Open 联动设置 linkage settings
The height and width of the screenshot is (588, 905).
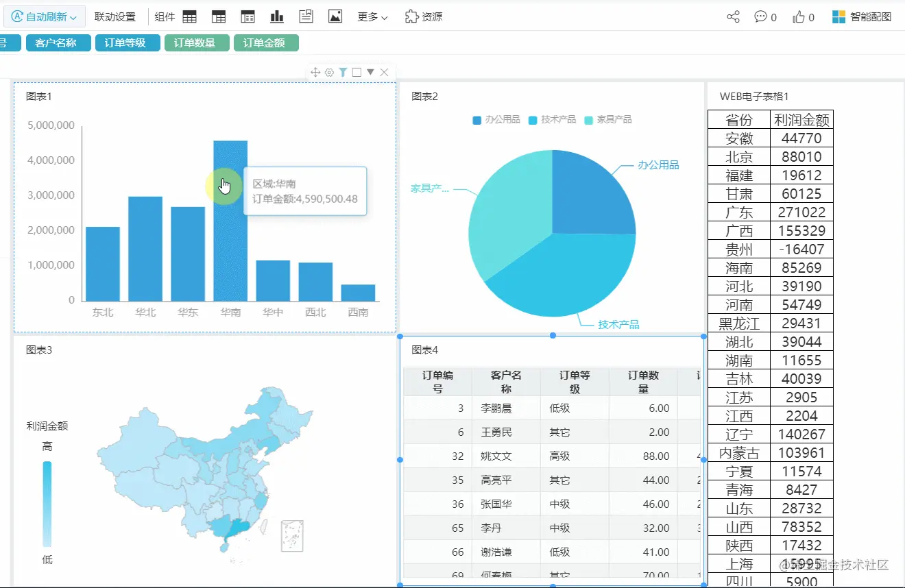(x=115, y=17)
